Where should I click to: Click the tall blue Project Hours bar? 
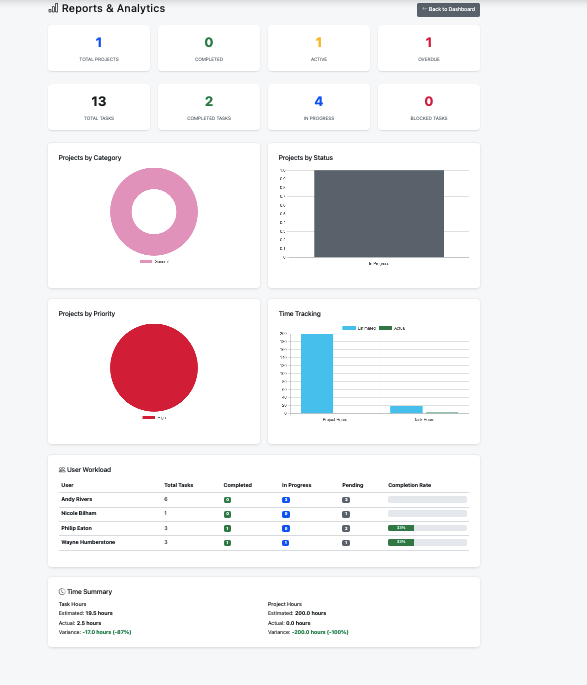point(317,374)
